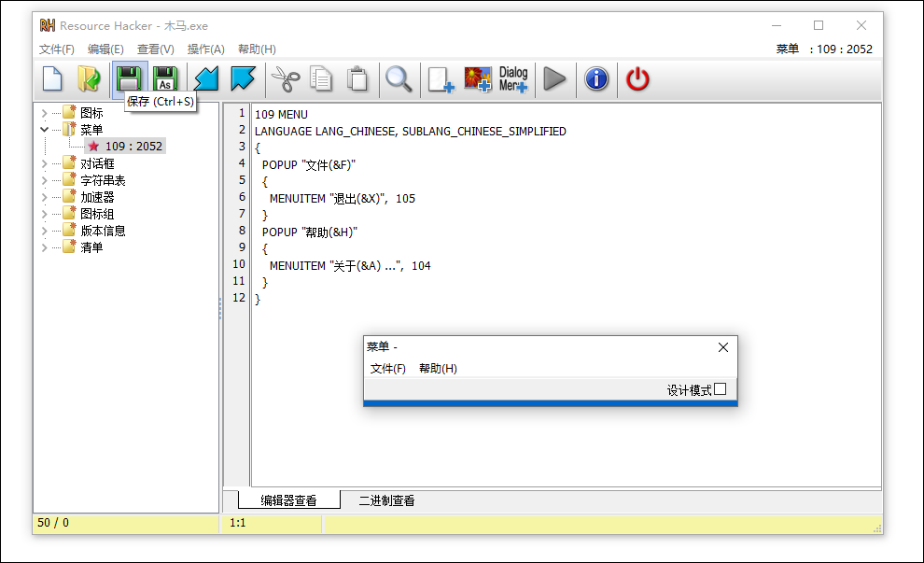Save the file with the floppy icon

point(129,79)
